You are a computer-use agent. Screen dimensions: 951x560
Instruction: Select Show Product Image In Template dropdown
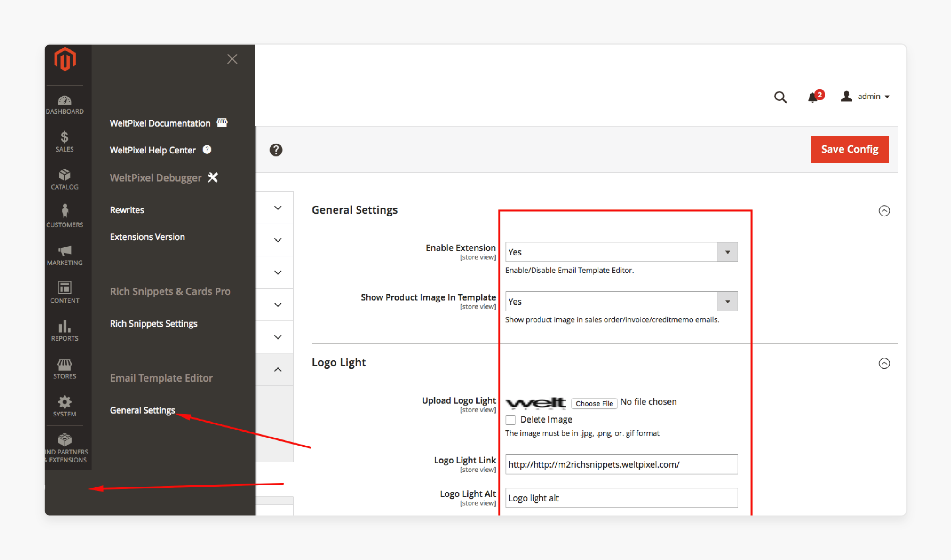pyautogui.click(x=621, y=301)
